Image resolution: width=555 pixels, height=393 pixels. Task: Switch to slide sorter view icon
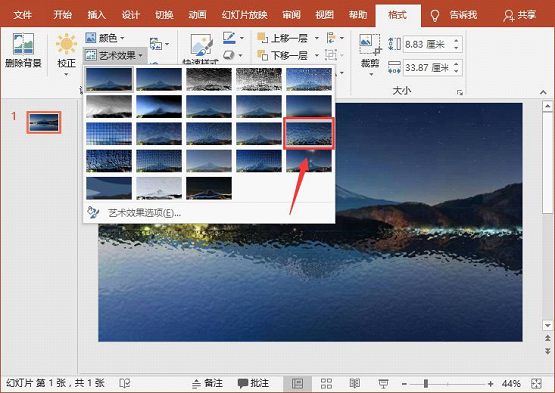326,383
